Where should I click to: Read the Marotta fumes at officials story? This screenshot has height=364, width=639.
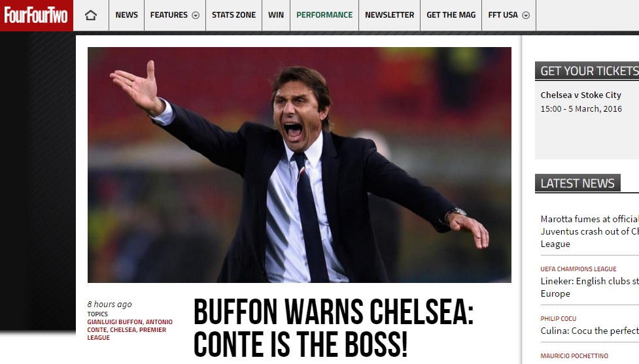tap(590, 231)
